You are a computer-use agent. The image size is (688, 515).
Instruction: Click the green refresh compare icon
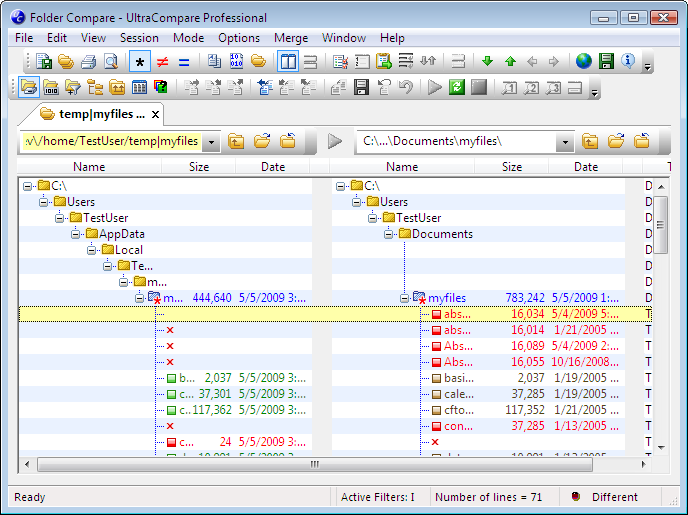click(x=456, y=87)
